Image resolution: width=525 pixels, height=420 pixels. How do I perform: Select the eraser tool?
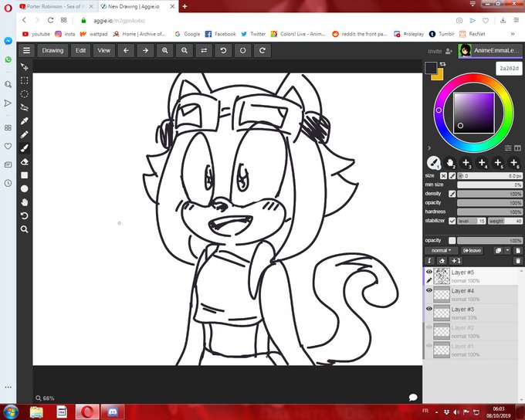tap(25, 162)
